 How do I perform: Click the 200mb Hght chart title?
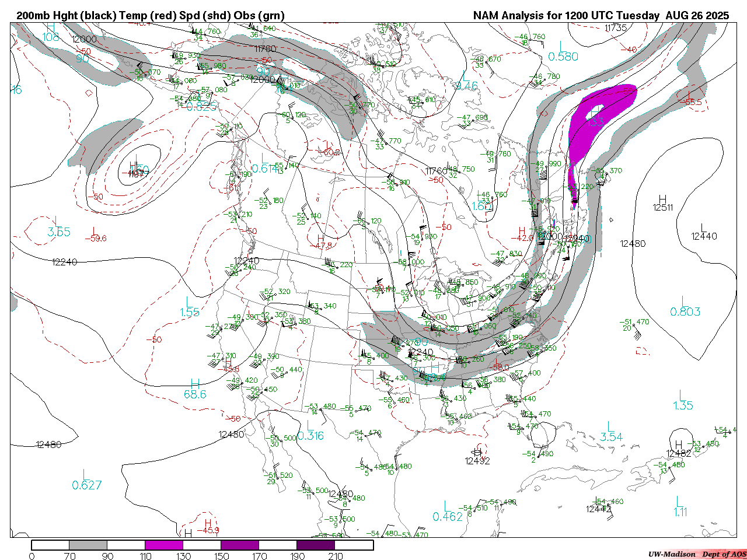(151, 16)
